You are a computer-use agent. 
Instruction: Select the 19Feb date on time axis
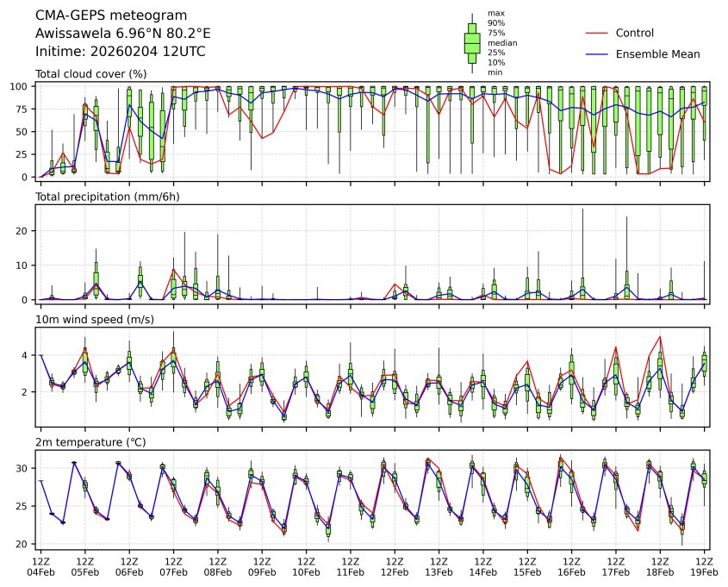[x=705, y=571]
